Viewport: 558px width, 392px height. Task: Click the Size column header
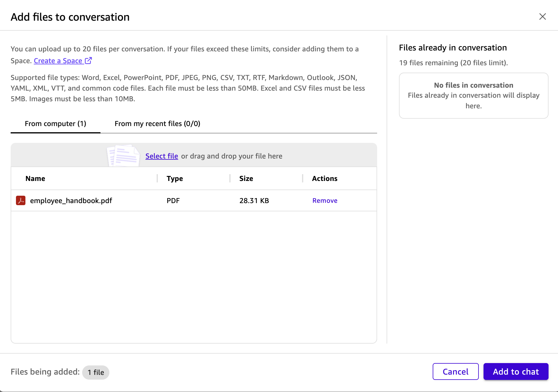(246, 179)
